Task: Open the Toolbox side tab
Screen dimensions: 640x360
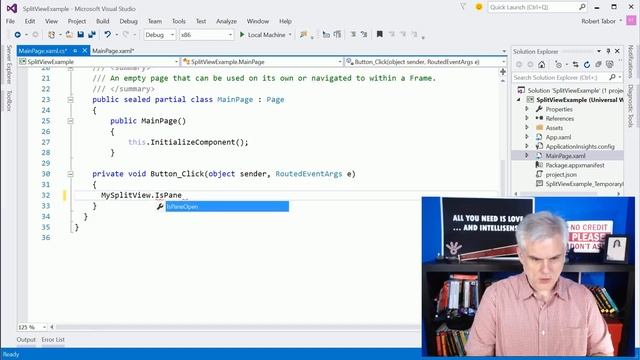Action: coord(9,100)
